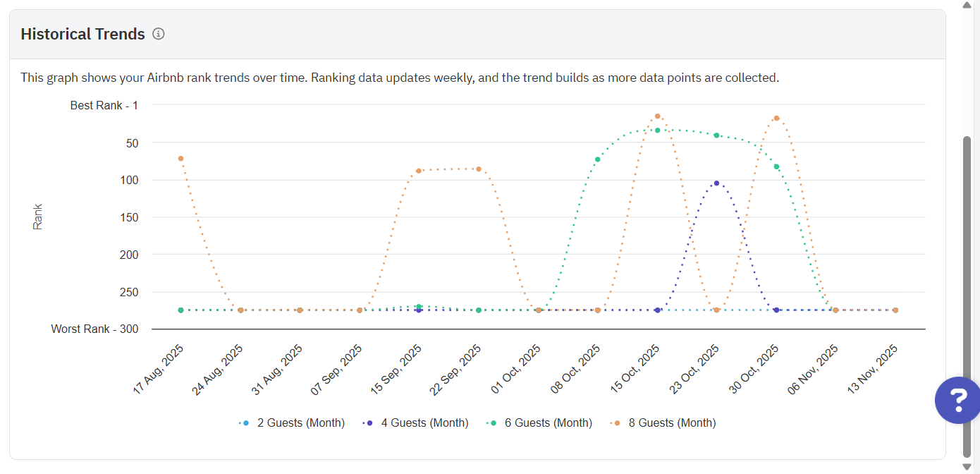Select the green 6 Guests point on 08 Oct
The height and width of the screenshot is (474, 980).
pyautogui.click(x=598, y=159)
